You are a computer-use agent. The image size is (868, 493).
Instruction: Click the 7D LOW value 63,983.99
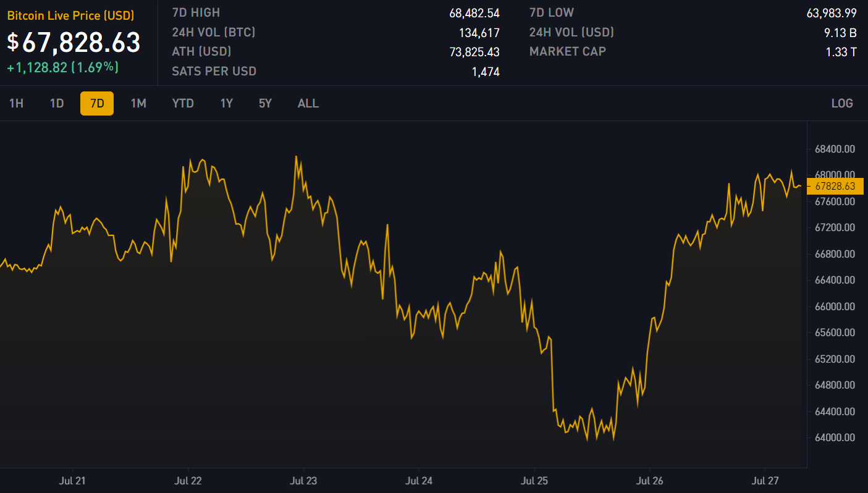point(832,13)
